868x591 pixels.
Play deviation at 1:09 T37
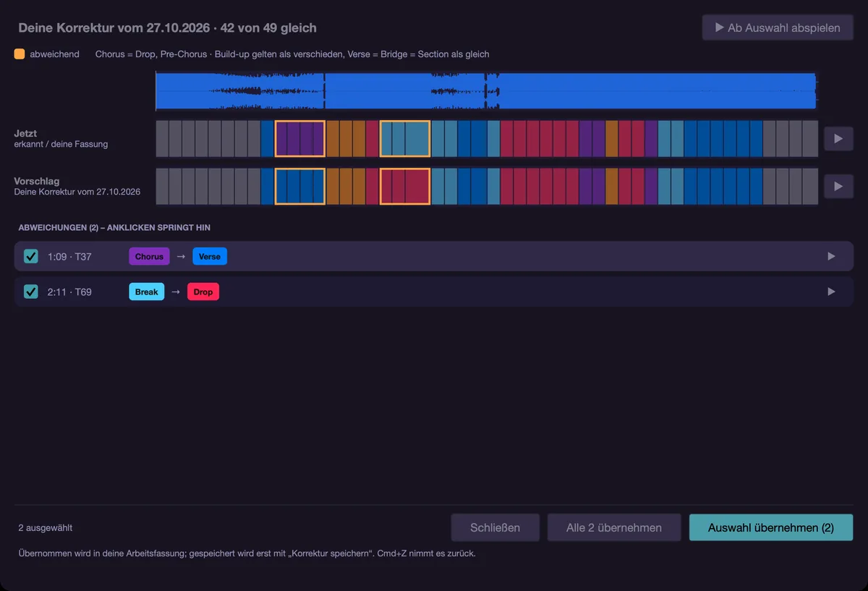click(x=831, y=256)
